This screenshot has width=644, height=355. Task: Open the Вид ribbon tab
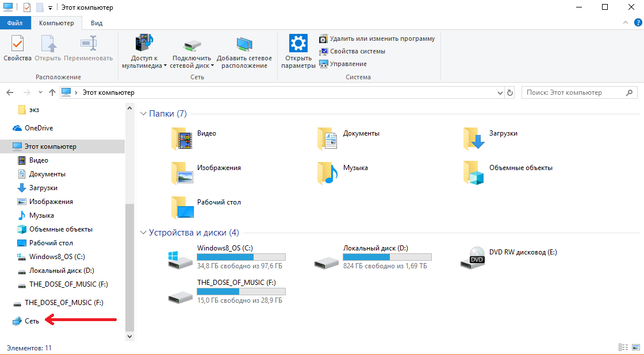pos(97,23)
